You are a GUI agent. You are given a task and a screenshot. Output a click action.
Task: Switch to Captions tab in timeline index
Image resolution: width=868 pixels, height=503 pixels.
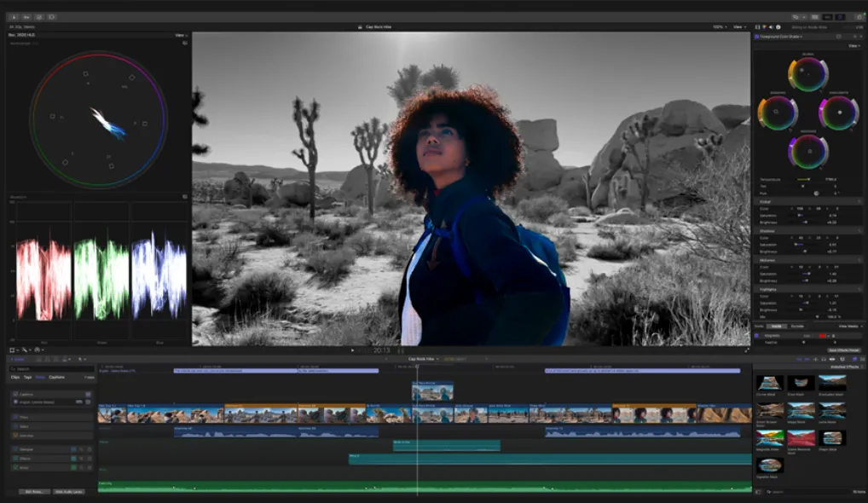click(x=56, y=378)
